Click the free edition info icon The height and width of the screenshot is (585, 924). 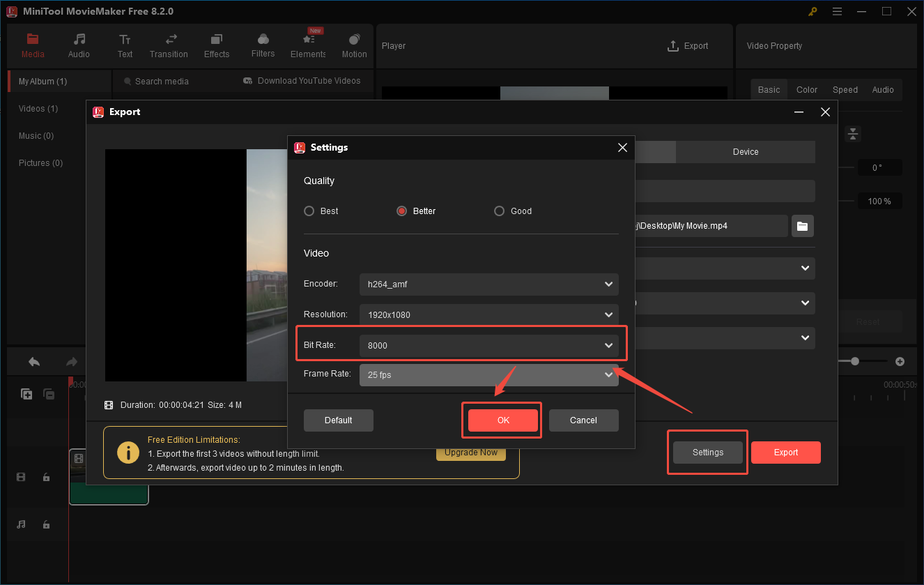[128, 453]
